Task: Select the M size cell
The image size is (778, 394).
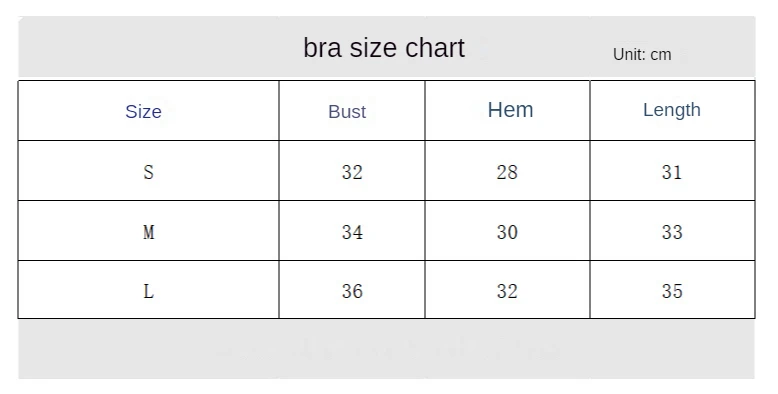Action: click(x=149, y=232)
